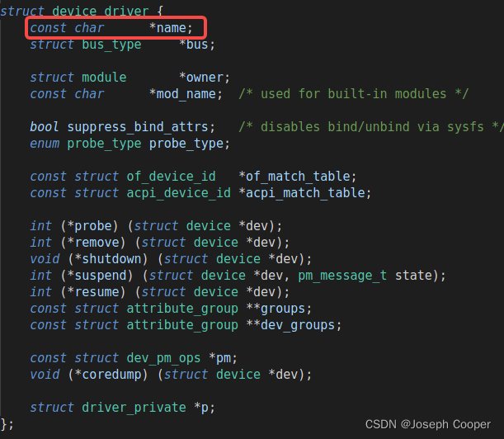Screen dimensions: 504x439
Task: Click the "*pm;" member
Action: (223, 358)
